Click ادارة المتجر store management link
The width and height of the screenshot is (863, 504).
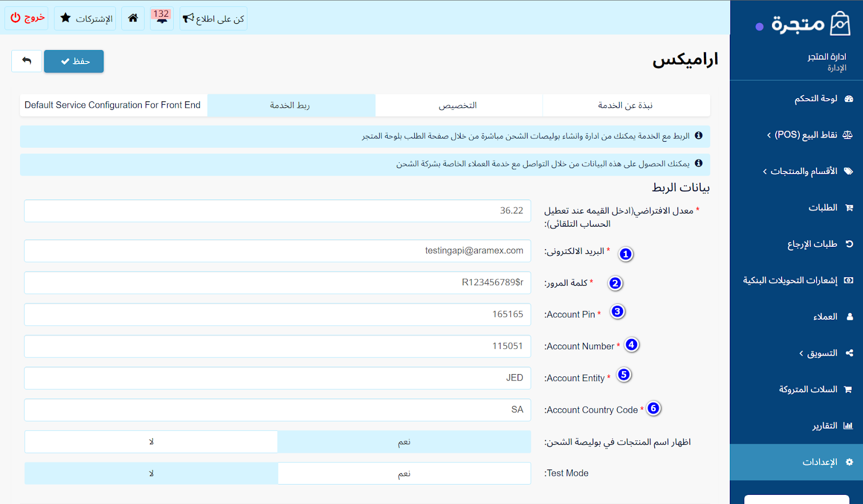coord(827,57)
